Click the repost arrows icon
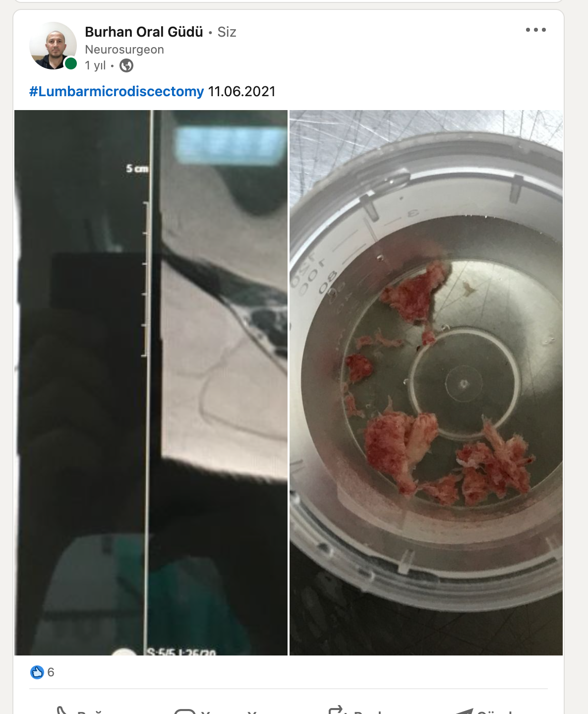 337,710
